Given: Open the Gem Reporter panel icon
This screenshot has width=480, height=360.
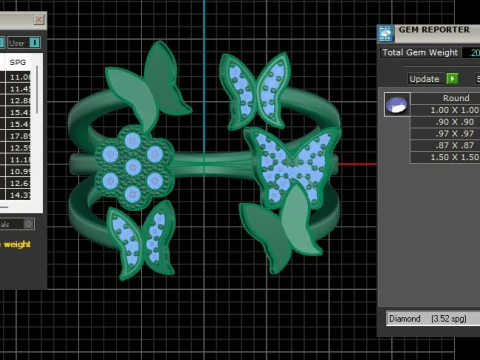Looking at the screenshot, I should (385, 33).
